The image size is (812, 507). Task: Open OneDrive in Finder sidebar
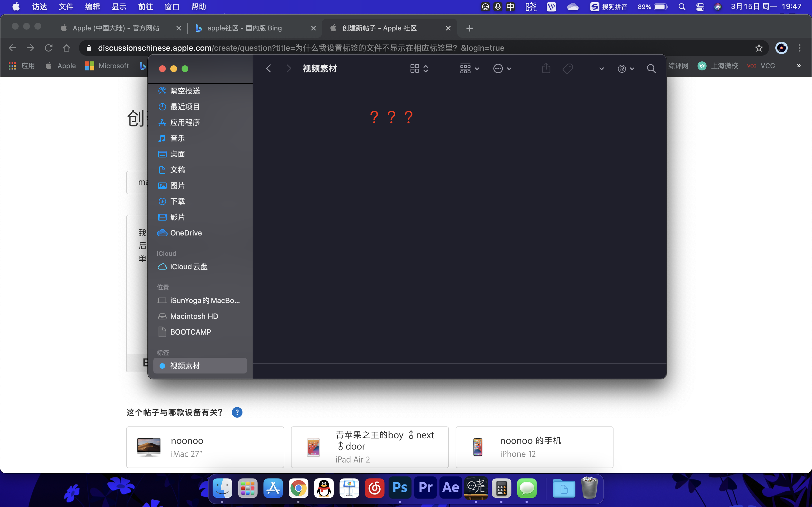point(186,233)
